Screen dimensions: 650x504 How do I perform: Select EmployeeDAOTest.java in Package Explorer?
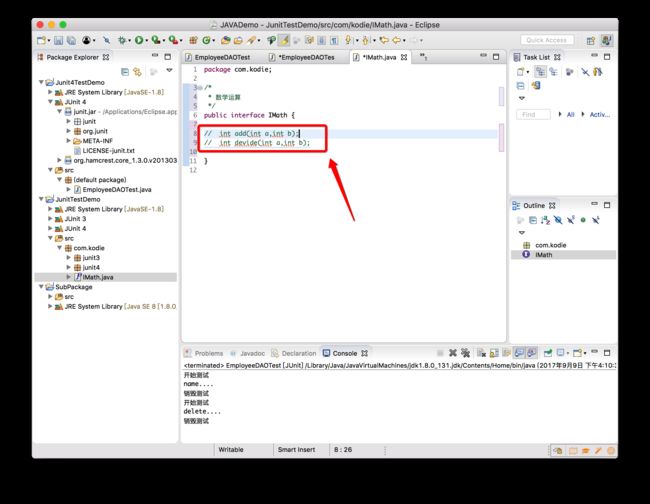tap(113, 189)
